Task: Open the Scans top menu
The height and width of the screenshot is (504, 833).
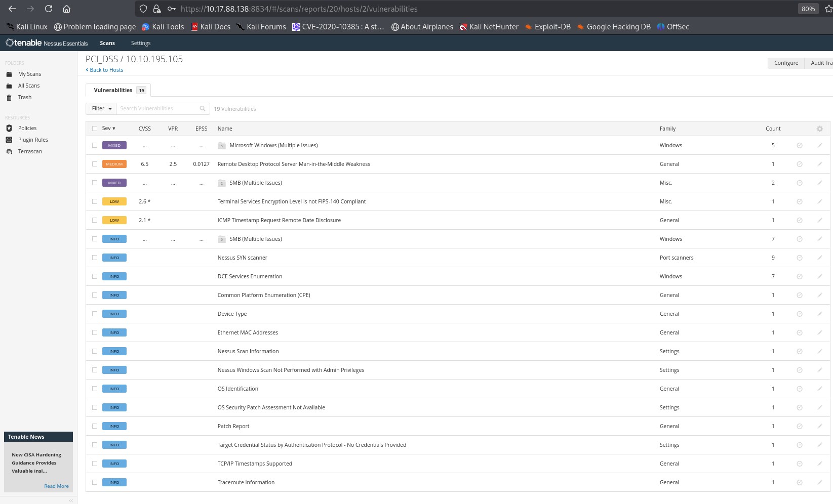Action: tap(107, 43)
